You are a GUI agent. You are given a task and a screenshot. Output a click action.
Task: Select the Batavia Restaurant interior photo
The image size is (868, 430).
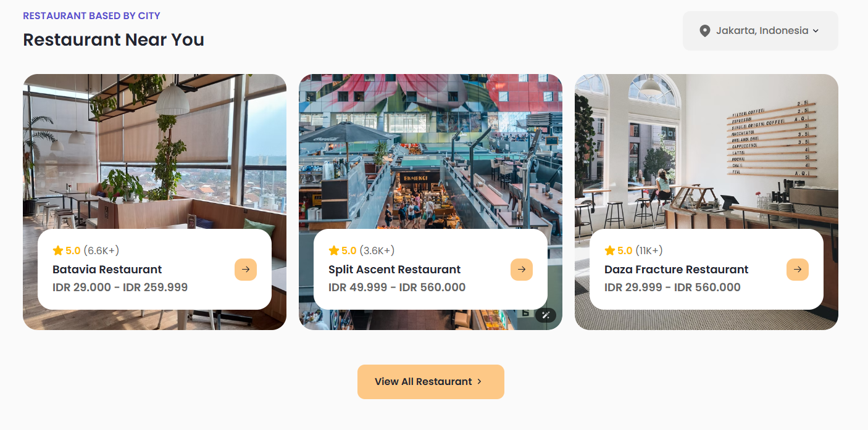pyautogui.click(x=154, y=151)
